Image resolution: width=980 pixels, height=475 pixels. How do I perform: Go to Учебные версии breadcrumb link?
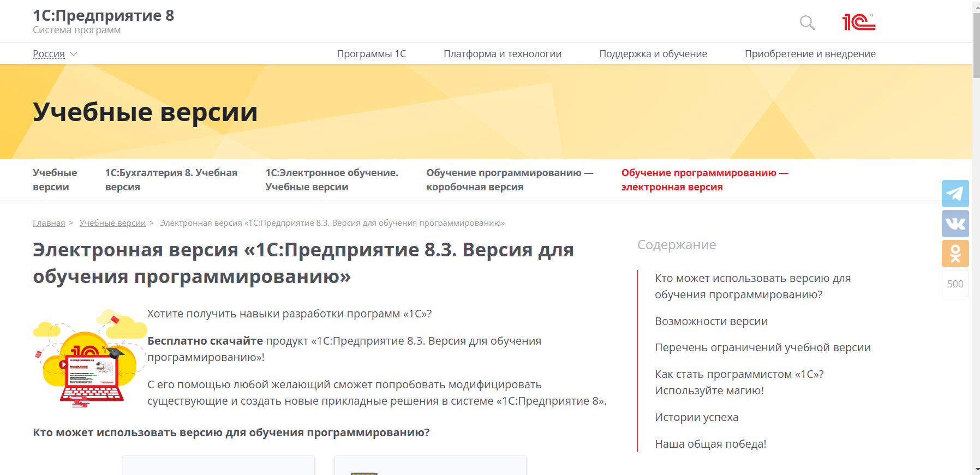pyautogui.click(x=112, y=223)
